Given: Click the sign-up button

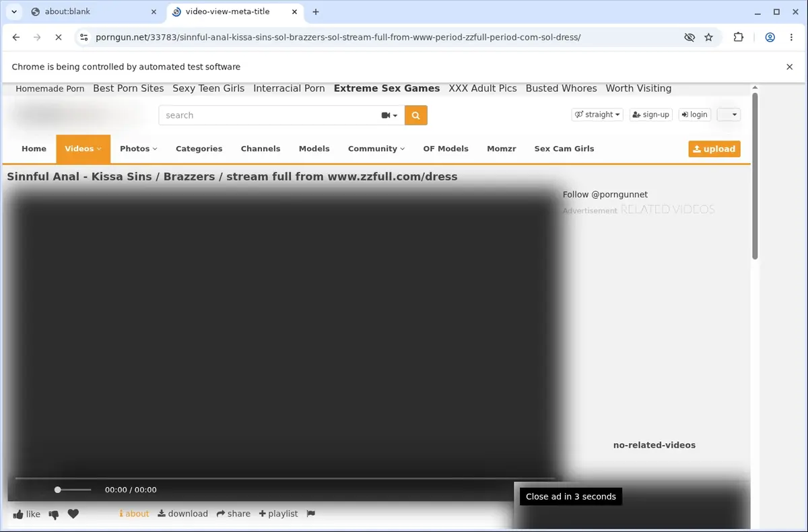Looking at the screenshot, I should click(x=650, y=114).
